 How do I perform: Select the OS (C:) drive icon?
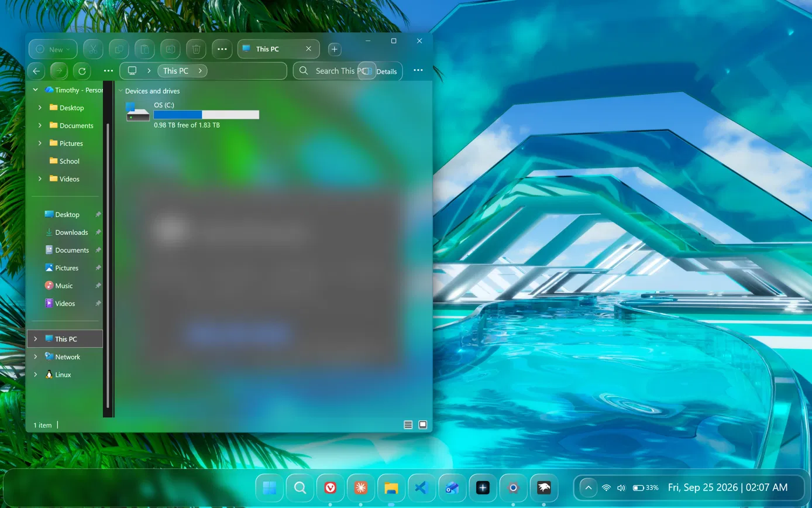click(x=138, y=111)
